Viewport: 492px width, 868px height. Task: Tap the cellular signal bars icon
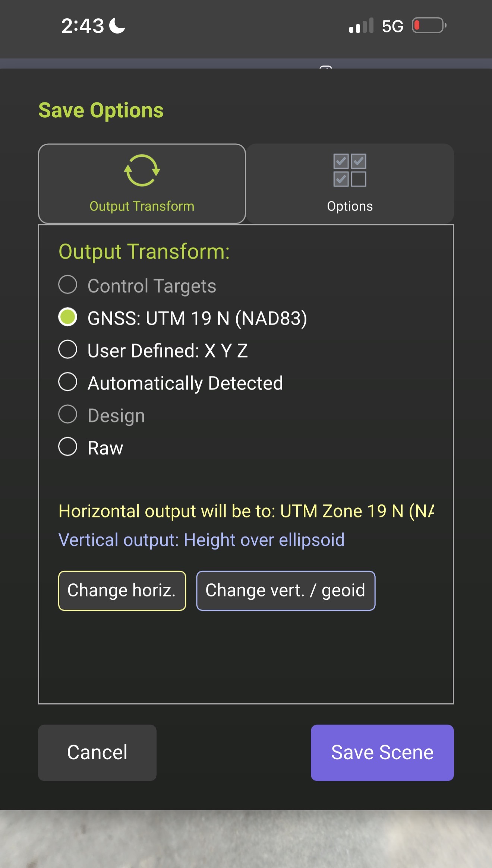click(361, 26)
